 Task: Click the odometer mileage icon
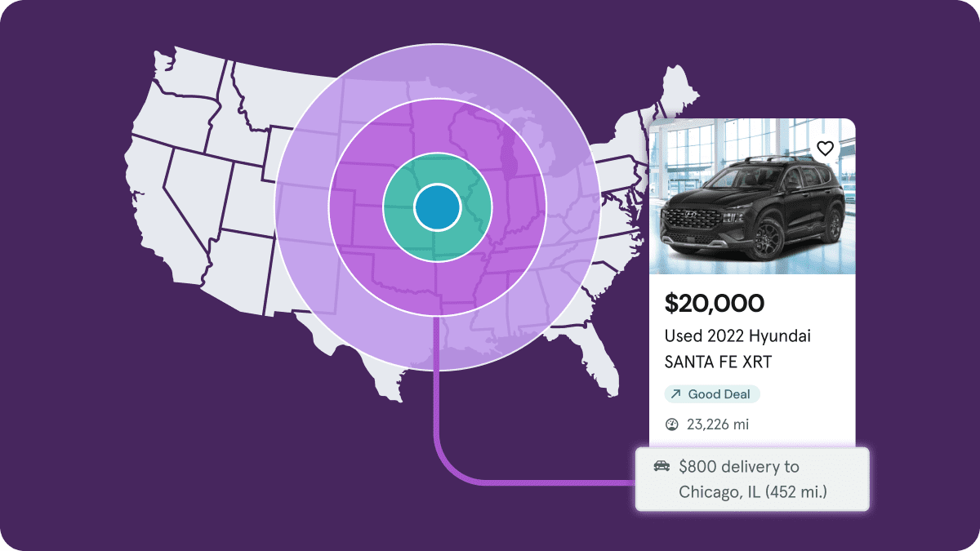[x=672, y=424]
